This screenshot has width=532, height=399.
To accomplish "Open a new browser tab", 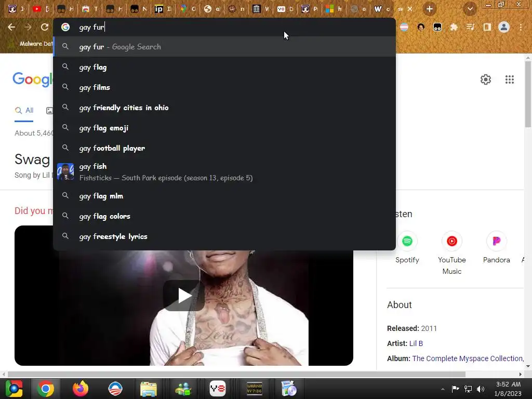I will click(430, 9).
